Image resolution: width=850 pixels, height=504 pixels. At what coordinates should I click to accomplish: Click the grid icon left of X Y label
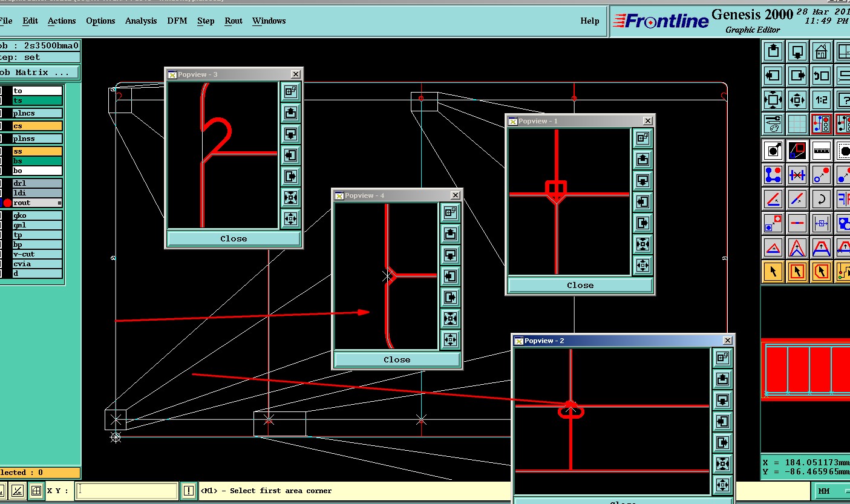36,491
